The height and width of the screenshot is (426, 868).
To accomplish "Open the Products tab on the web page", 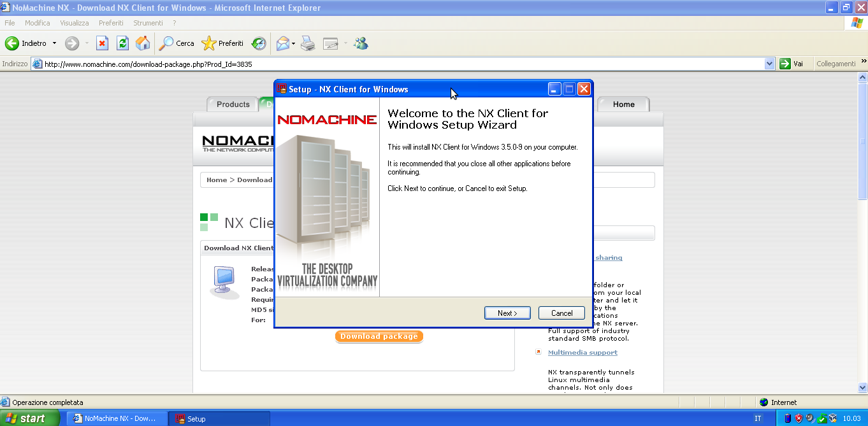I will click(233, 104).
